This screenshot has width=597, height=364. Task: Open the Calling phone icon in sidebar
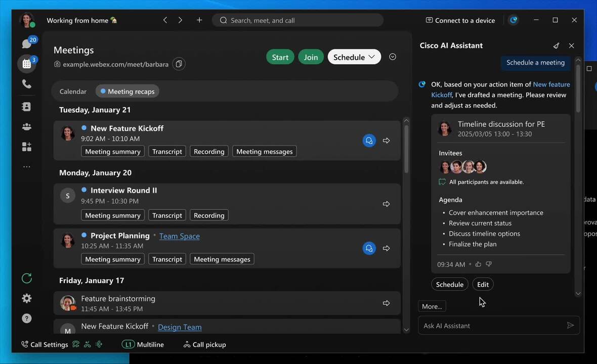pos(27,84)
